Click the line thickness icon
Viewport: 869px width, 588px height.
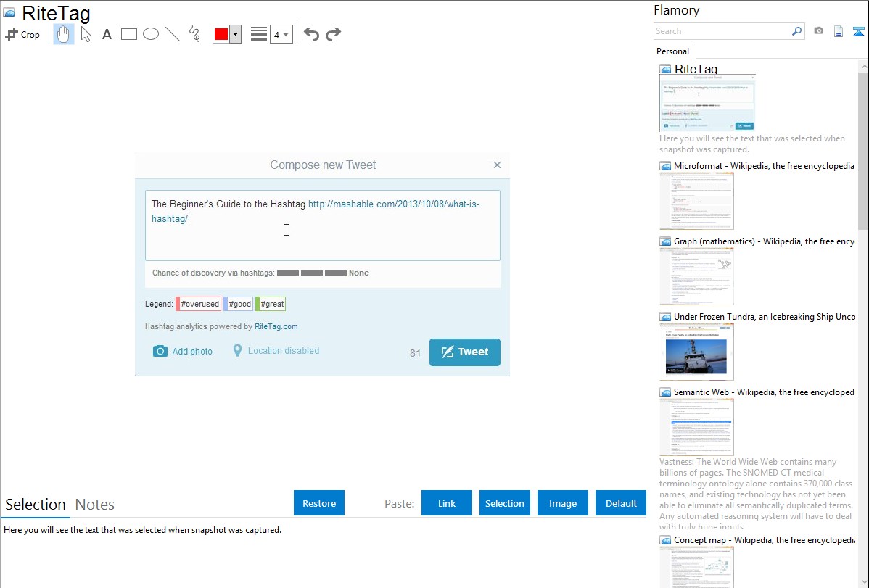tap(259, 34)
